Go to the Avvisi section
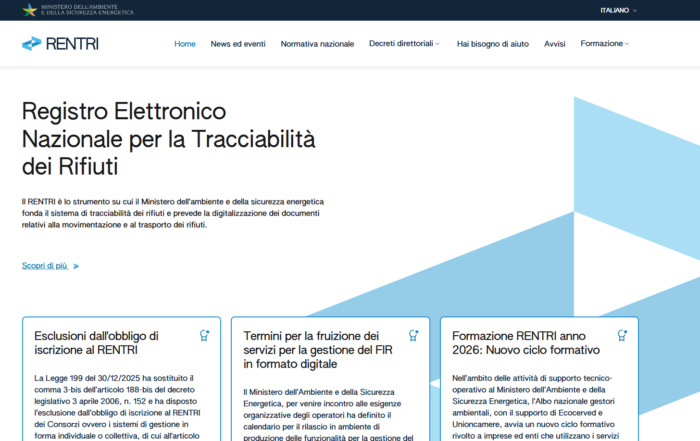The image size is (700, 441). coord(555,44)
